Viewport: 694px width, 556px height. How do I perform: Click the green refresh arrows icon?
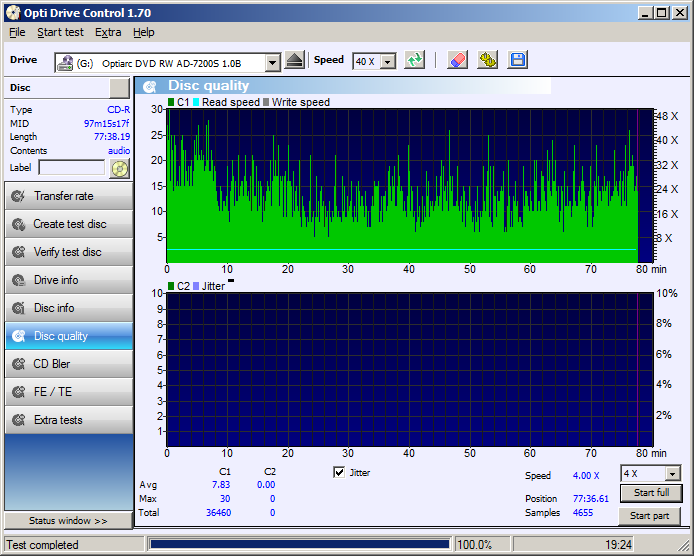coord(415,60)
